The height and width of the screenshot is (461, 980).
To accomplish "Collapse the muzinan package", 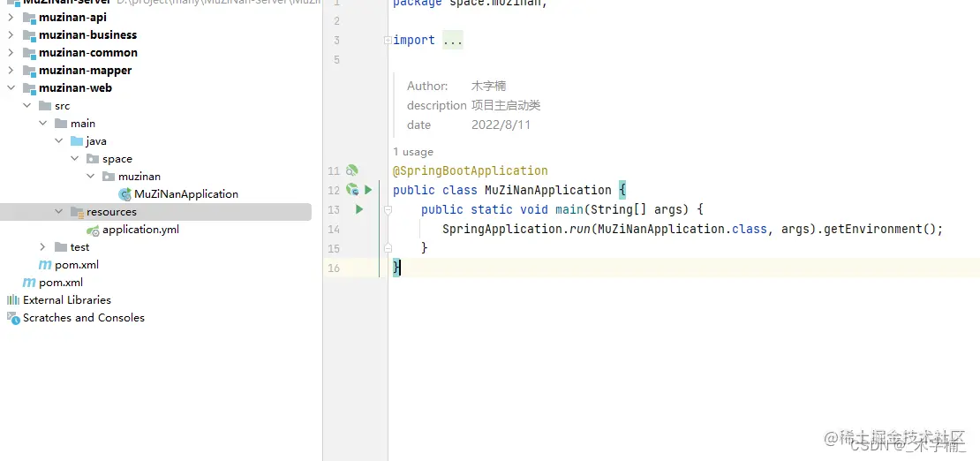I will pos(91,177).
